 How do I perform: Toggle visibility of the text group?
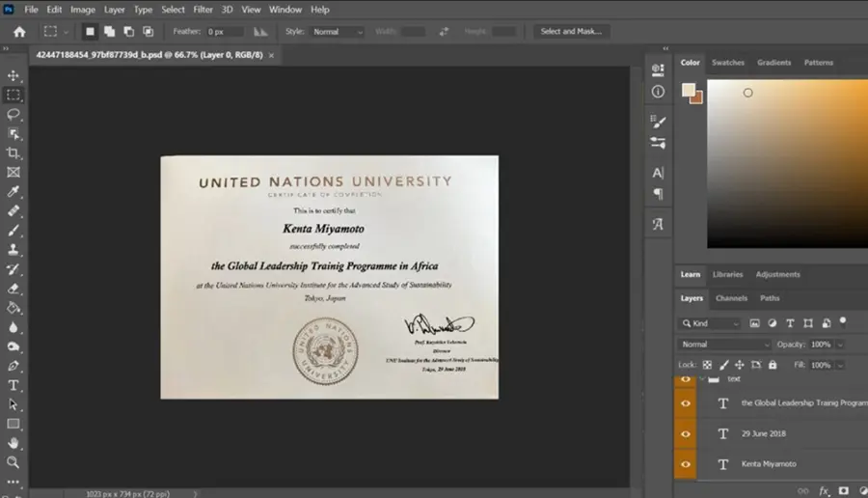[686, 379]
